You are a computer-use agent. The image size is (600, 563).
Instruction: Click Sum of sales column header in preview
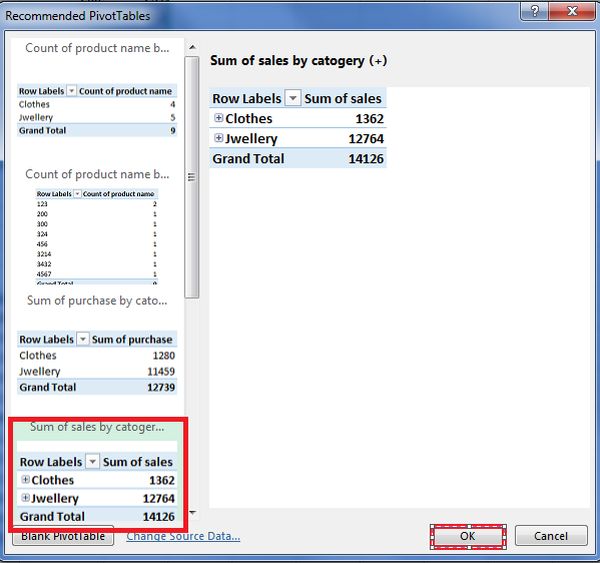343,98
